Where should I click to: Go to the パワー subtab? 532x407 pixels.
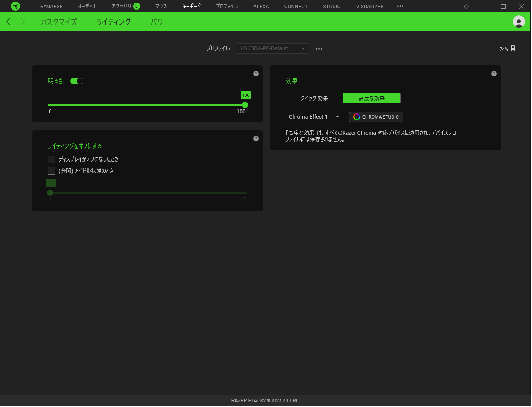click(x=159, y=22)
